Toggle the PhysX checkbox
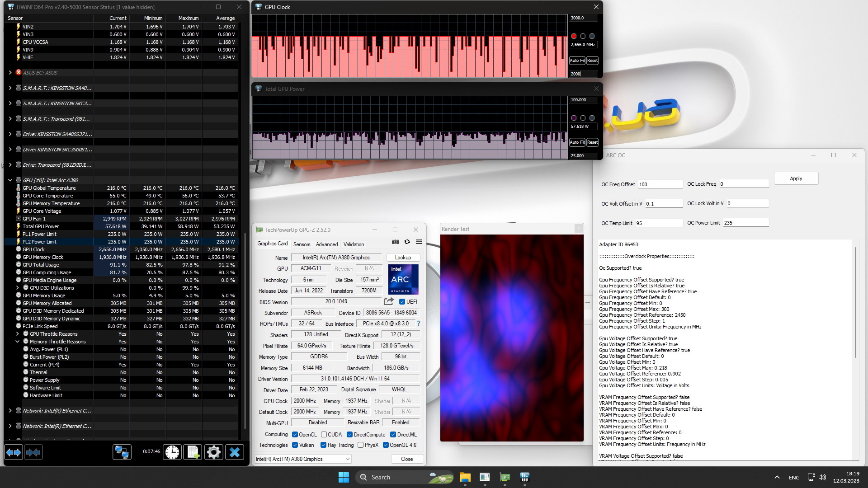This screenshot has height=488, width=868. (x=360, y=445)
